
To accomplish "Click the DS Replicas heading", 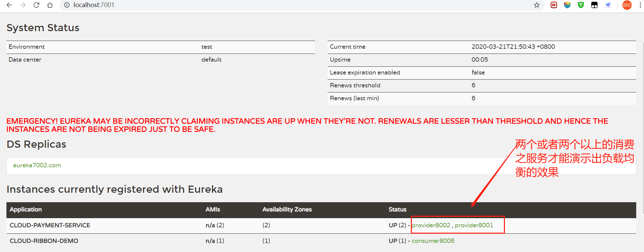I will point(37,144).
